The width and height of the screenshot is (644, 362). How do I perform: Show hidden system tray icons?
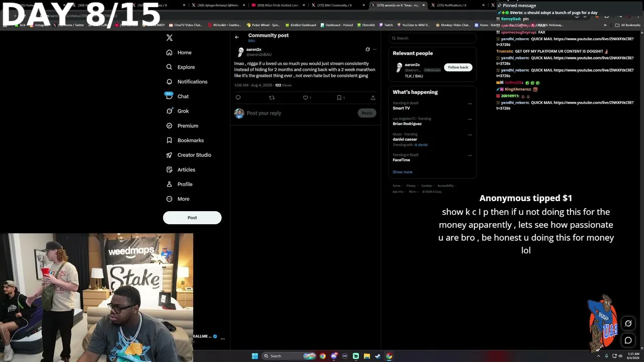pyautogui.click(x=599, y=356)
